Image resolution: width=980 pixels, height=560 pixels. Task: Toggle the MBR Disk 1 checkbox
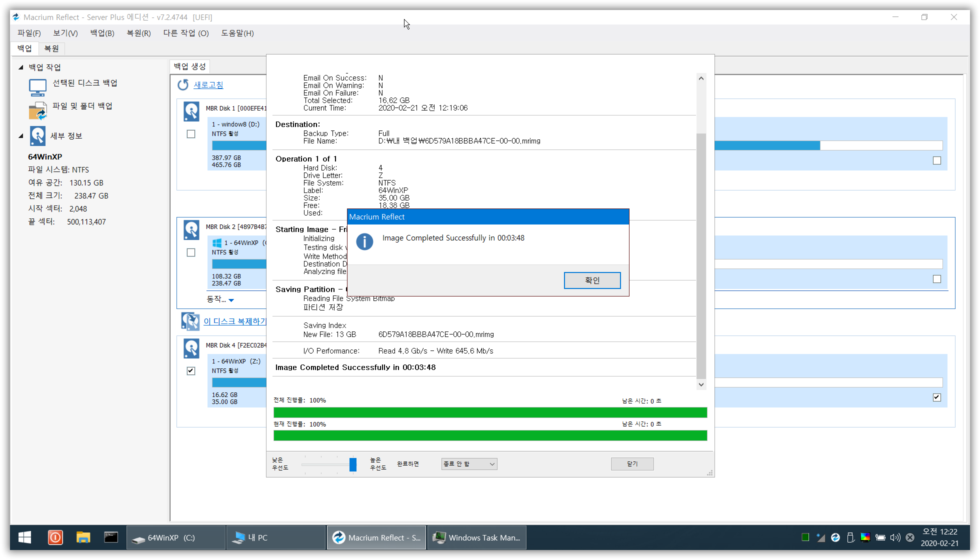[191, 134]
